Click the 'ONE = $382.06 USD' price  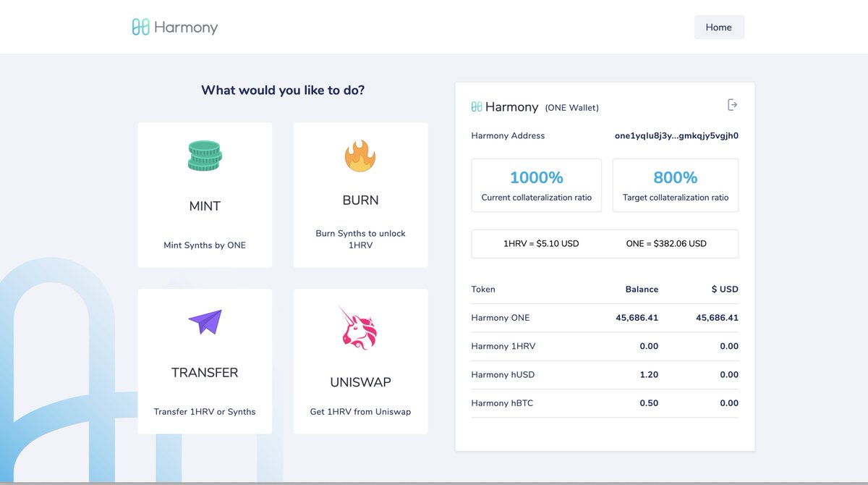point(666,244)
